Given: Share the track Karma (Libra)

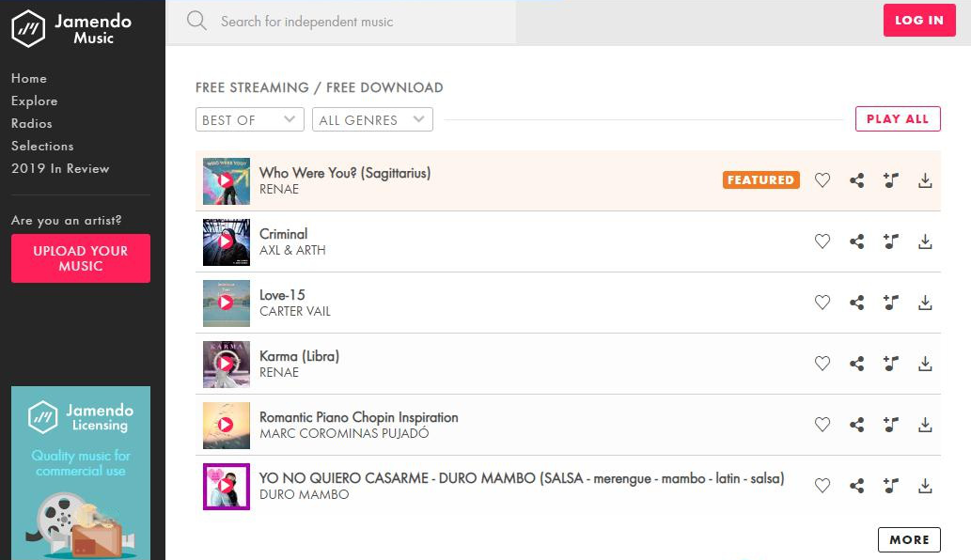Looking at the screenshot, I should tap(857, 364).
